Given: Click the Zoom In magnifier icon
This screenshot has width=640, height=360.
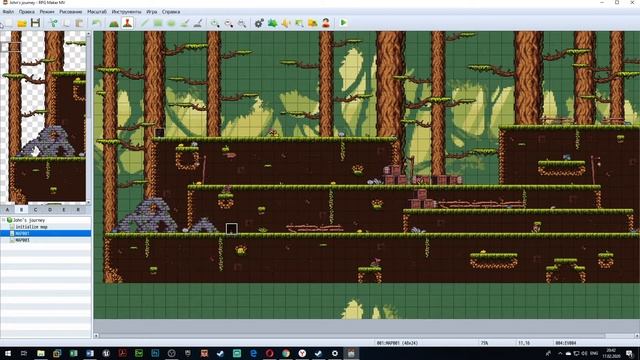Looking at the screenshot, I should click(215, 23).
